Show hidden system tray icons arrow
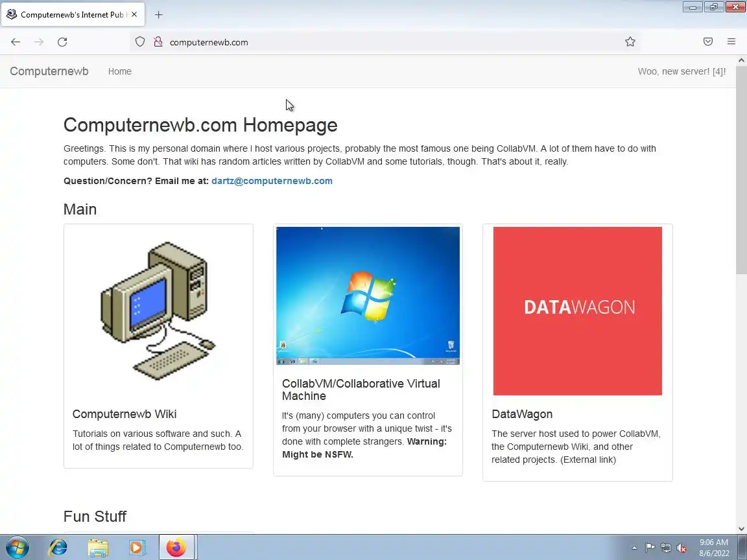 [x=634, y=548]
